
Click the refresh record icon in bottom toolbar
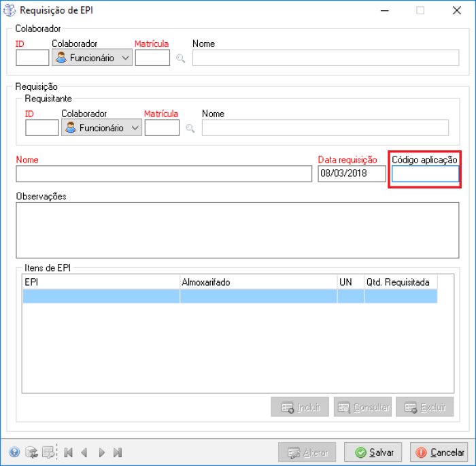(31, 452)
